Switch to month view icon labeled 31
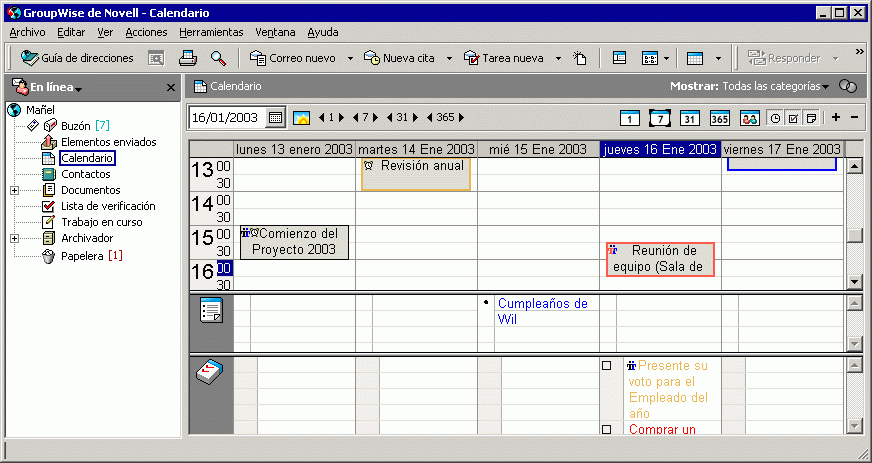This screenshot has width=872, height=463. click(x=690, y=118)
